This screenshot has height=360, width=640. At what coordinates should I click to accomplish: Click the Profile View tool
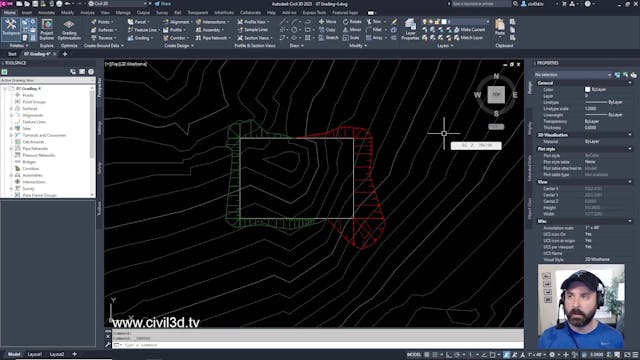tap(253, 22)
